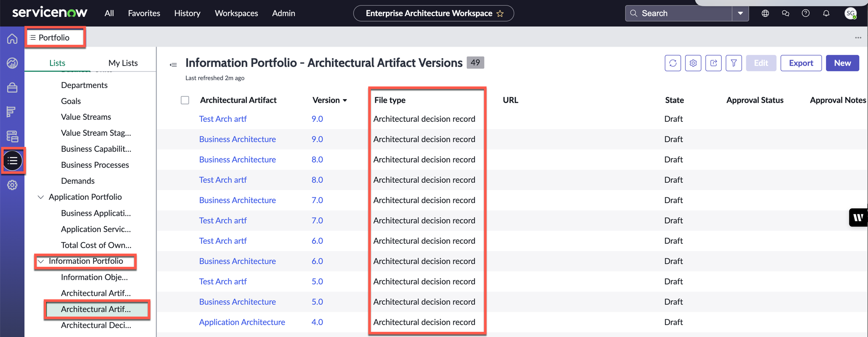Favorite the Enterprise Architecture Workspace star
This screenshot has height=337, width=868.
coord(500,14)
